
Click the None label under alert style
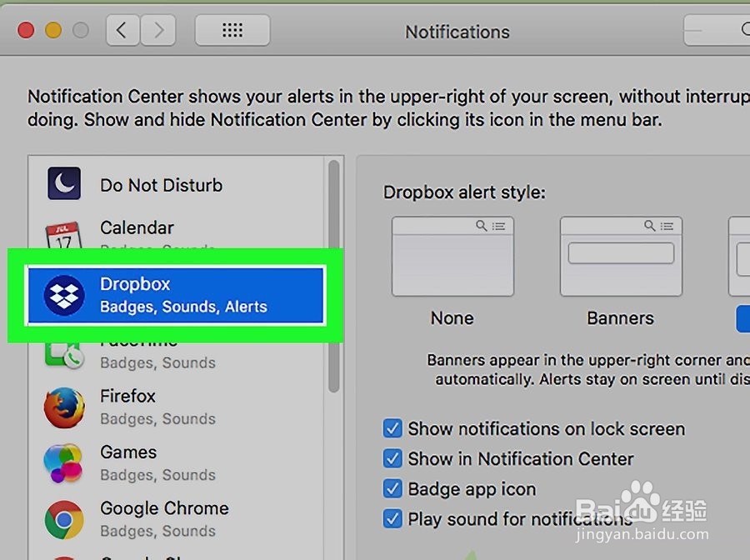pos(452,318)
